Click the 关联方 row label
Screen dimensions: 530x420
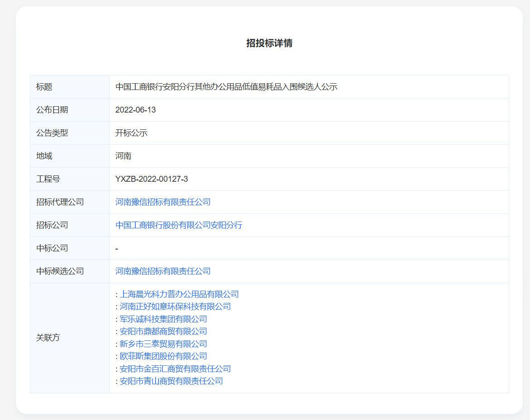[x=48, y=338]
